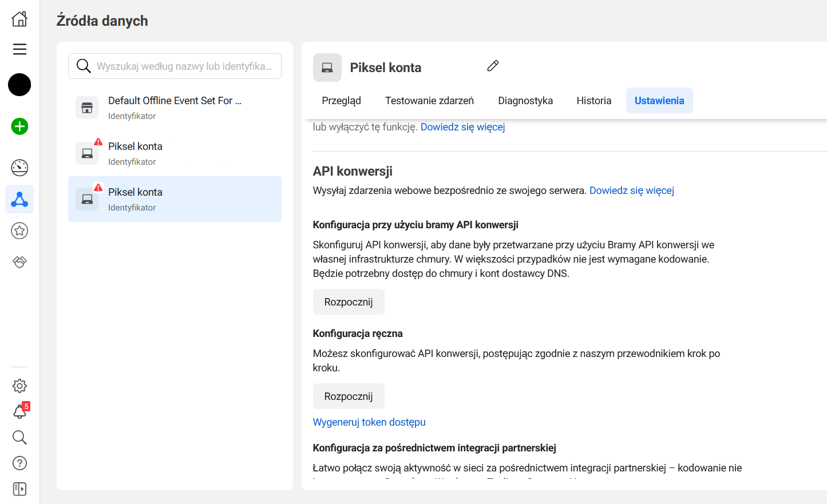This screenshot has height=504, width=827.
Task: Open the dashboard gauge icon in the sidebar
Action: (x=19, y=168)
